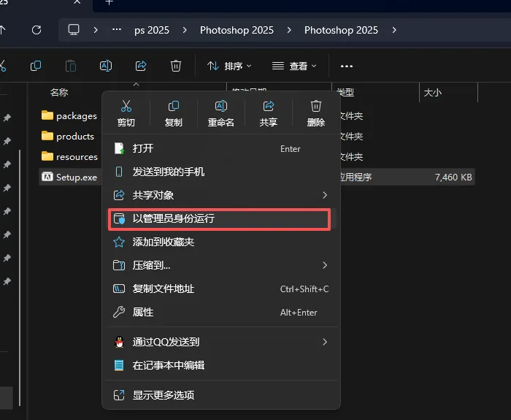The height and width of the screenshot is (420, 511).
Task: Sort by 类型 column header
Action: (347, 93)
